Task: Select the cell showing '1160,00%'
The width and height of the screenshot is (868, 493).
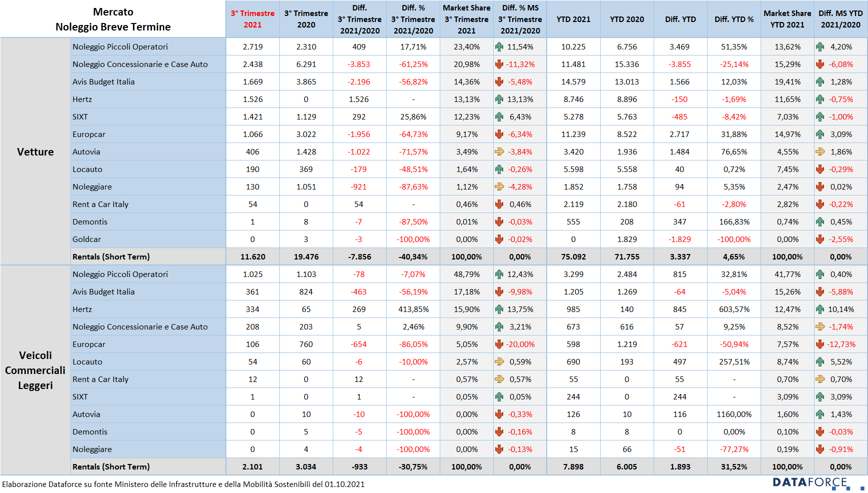Action: (x=734, y=414)
